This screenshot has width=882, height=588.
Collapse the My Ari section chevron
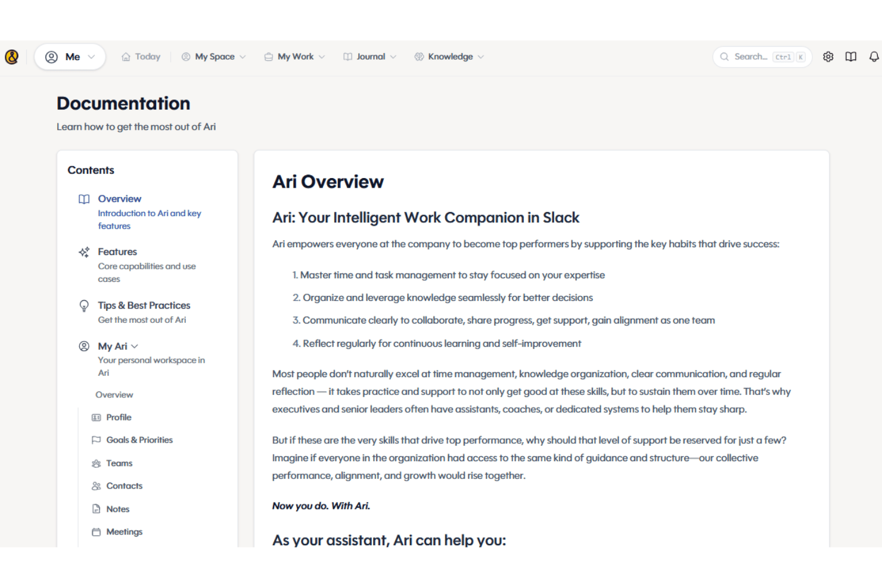135,346
